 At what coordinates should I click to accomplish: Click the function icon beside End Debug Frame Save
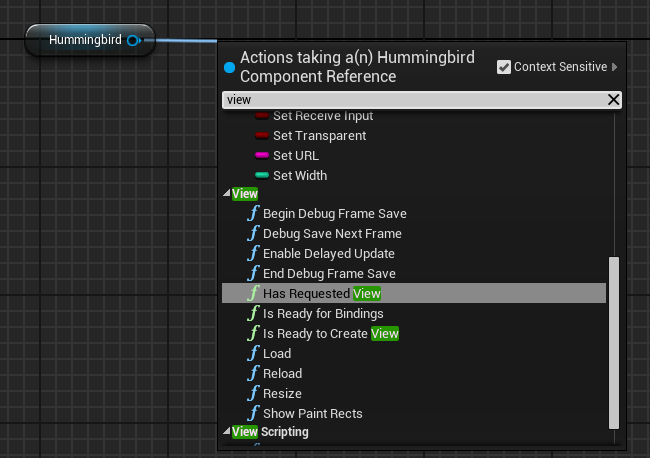tap(253, 273)
